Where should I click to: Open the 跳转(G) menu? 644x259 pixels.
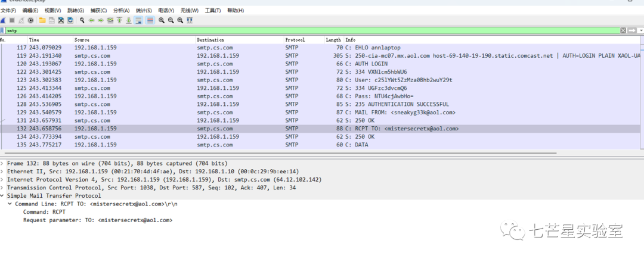point(76,10)
